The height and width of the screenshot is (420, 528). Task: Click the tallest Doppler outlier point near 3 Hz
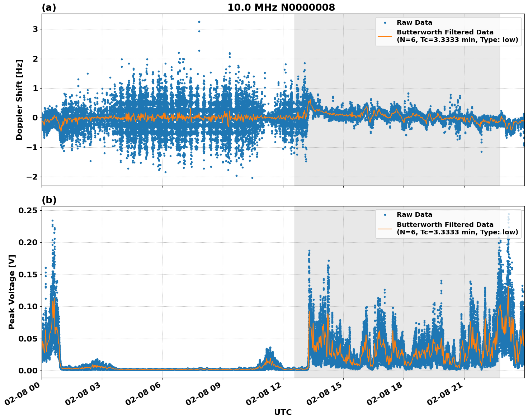click(199, 22)
